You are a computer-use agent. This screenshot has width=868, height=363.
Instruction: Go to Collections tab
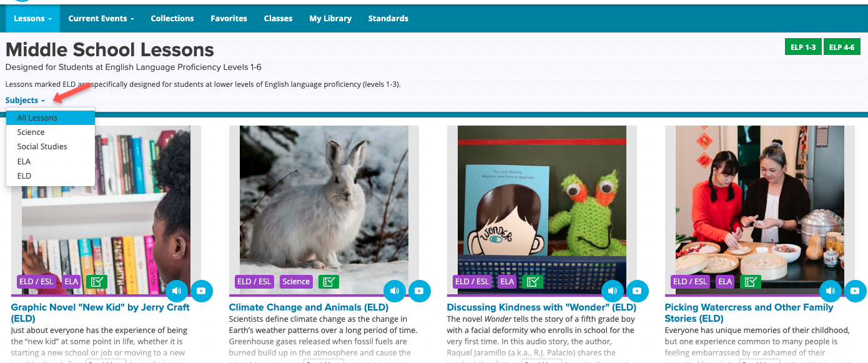point(172,18)
